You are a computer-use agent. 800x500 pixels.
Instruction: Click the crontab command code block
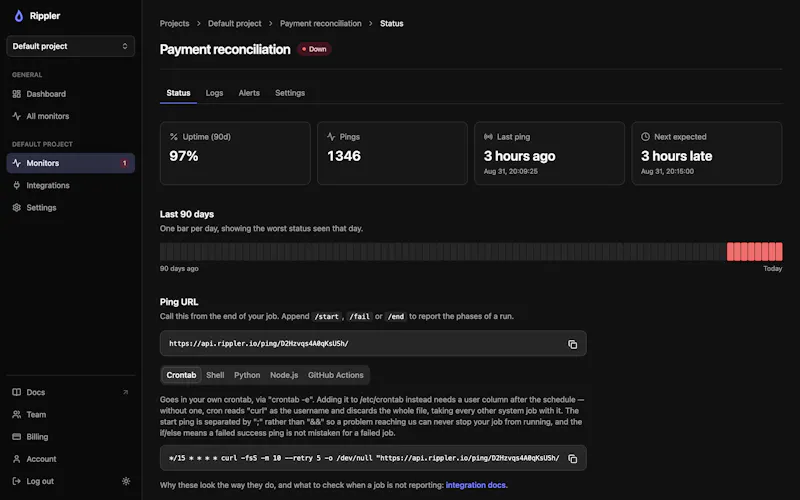click(x=373, y=458)
